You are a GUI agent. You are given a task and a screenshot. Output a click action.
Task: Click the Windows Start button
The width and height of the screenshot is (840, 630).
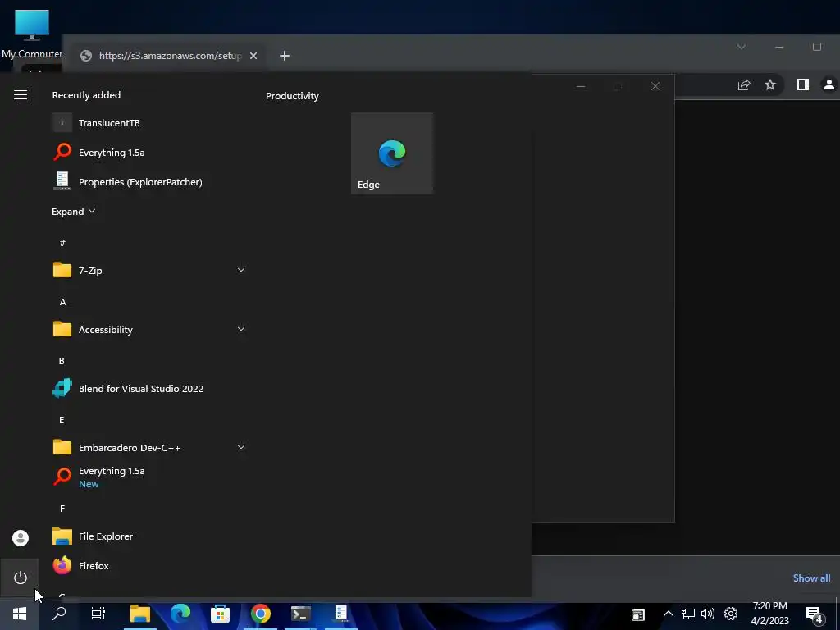point(20,614)
